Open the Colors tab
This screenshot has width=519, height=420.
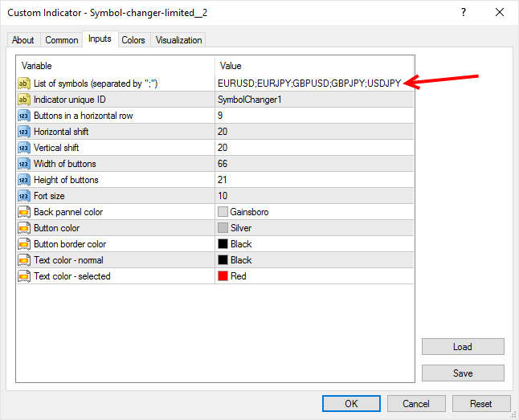click(133, 40)
